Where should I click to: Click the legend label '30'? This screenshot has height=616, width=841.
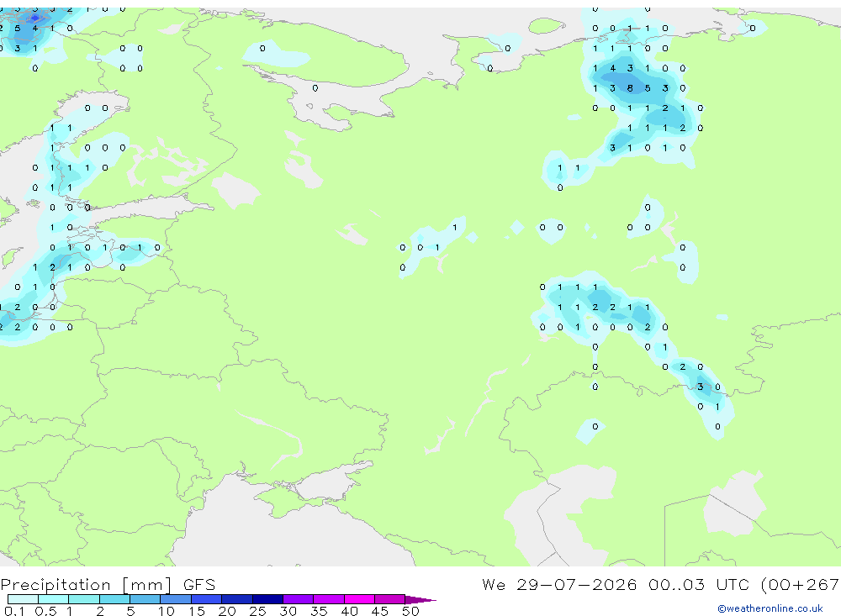point(288,611)
